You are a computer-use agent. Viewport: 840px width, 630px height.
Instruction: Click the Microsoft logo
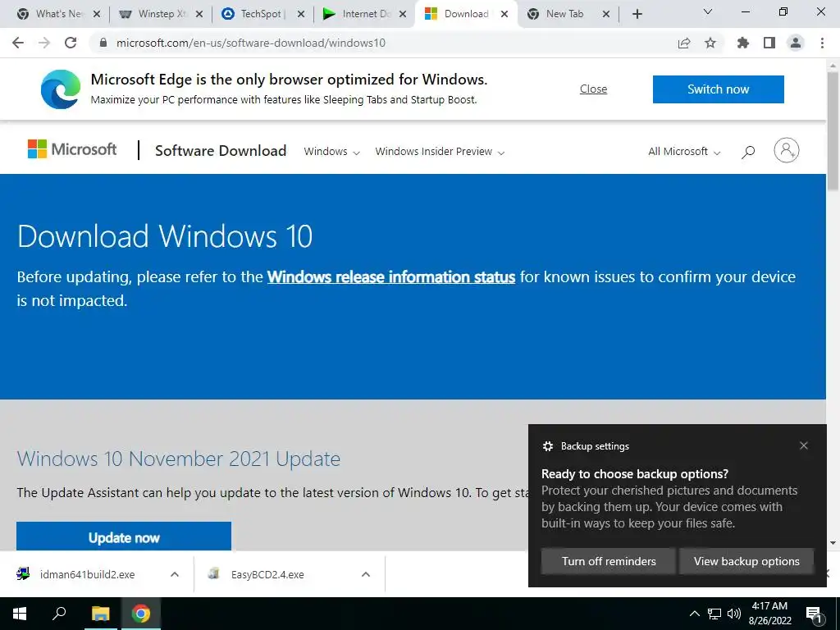coord(72,149)
